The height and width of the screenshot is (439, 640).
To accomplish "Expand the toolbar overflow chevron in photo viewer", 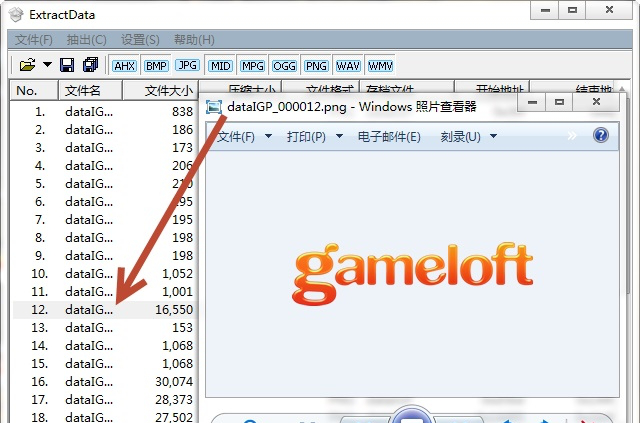I will pos(572,135).
